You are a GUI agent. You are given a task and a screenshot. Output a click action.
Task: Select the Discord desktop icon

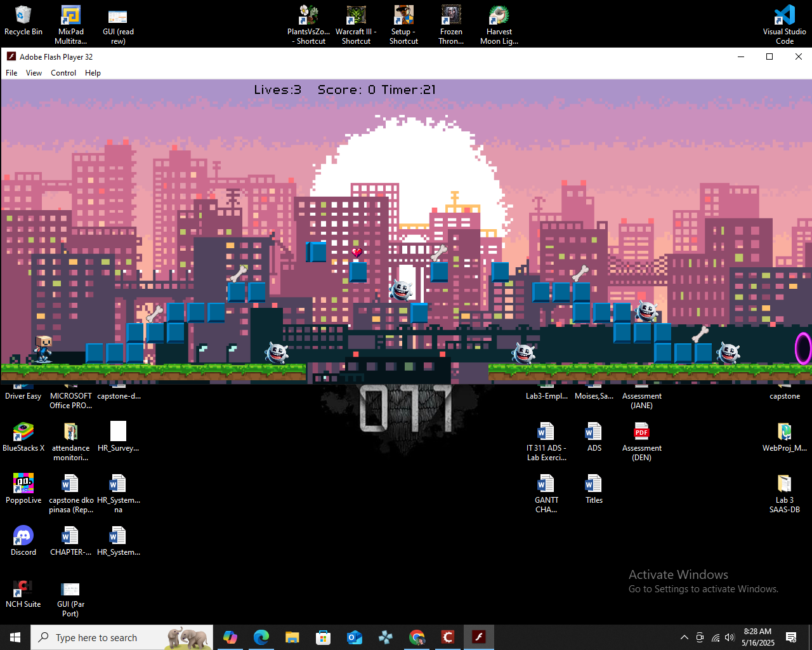[23, 541]
